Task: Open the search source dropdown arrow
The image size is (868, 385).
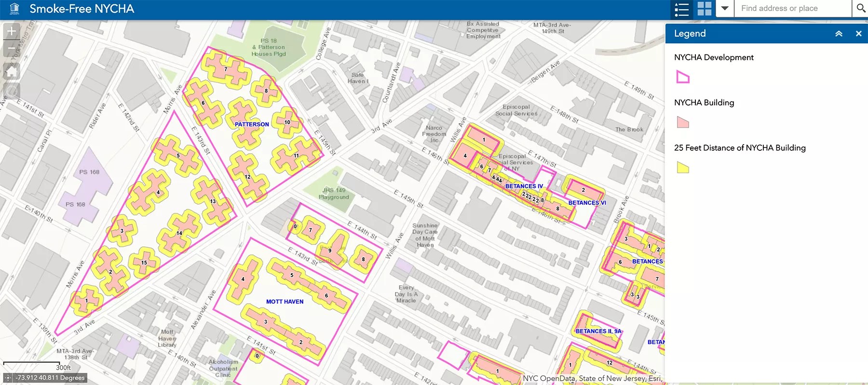Action: [x=725, y=9]
